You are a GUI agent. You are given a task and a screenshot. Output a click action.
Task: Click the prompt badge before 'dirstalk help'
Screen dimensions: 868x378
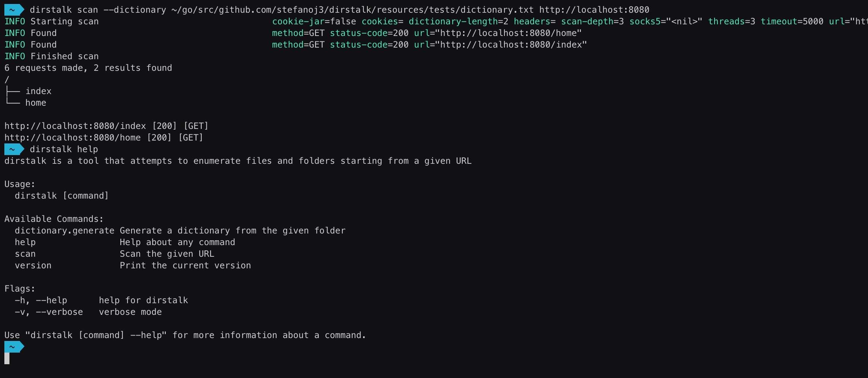click(x=14, y=149)
